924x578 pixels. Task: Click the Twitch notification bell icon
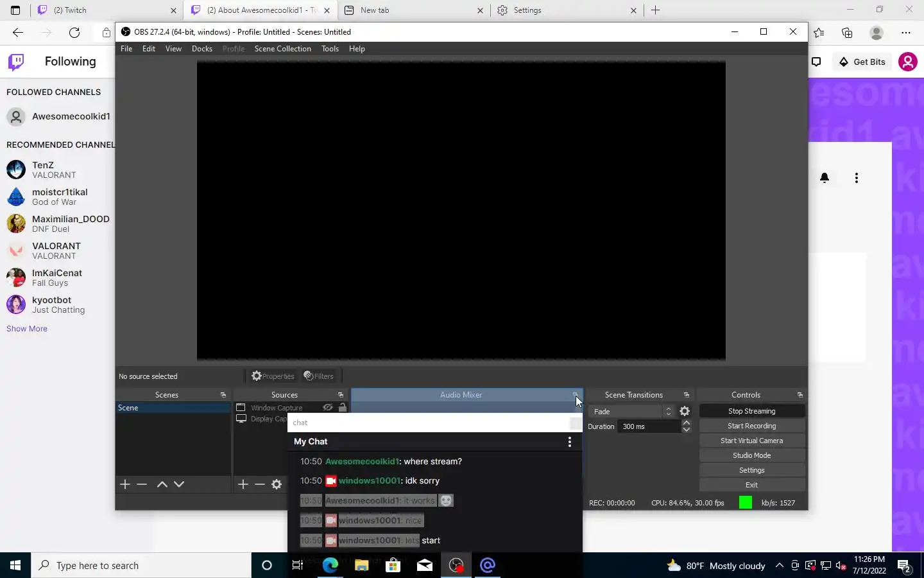(825, 178)
